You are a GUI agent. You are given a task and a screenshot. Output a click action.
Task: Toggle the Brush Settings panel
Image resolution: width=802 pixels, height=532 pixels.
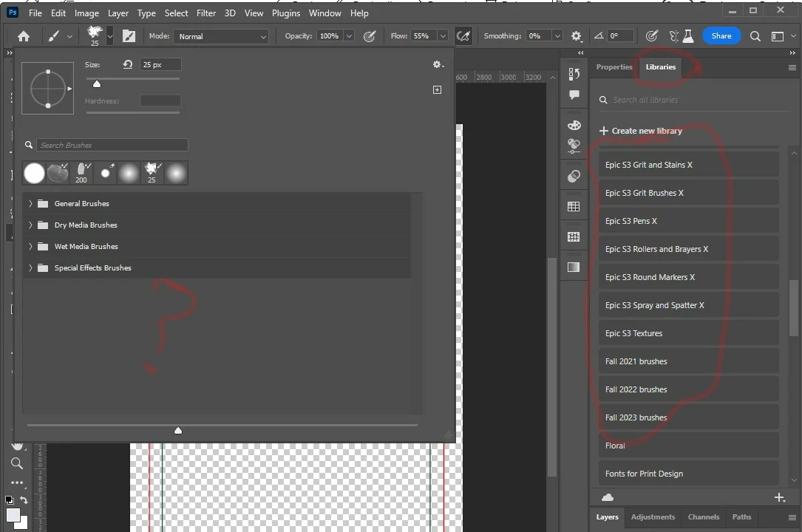tap(129, 36)
